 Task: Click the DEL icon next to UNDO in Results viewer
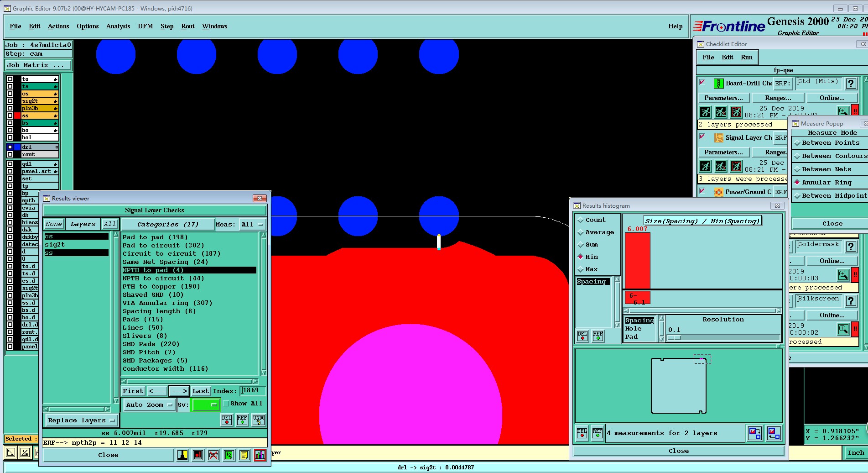tap(227, 420)
